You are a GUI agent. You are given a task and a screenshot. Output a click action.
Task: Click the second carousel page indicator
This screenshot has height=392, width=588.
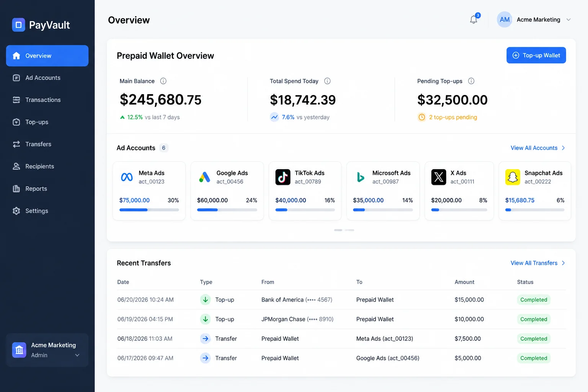pos(350,230)
